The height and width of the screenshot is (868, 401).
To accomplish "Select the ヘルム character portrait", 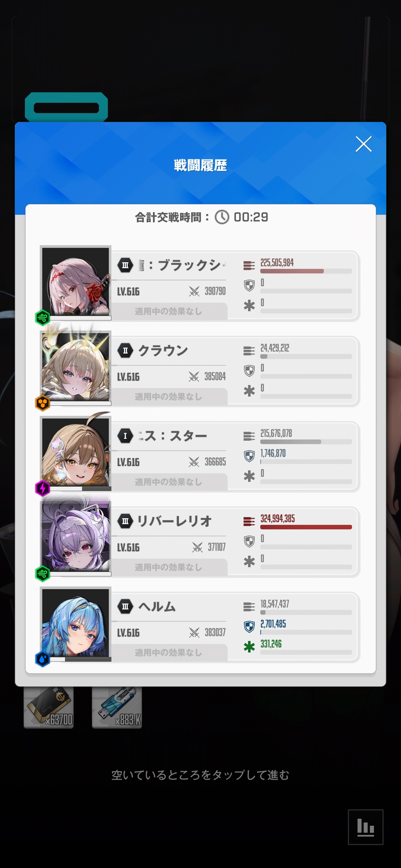I will pos(76,622).
